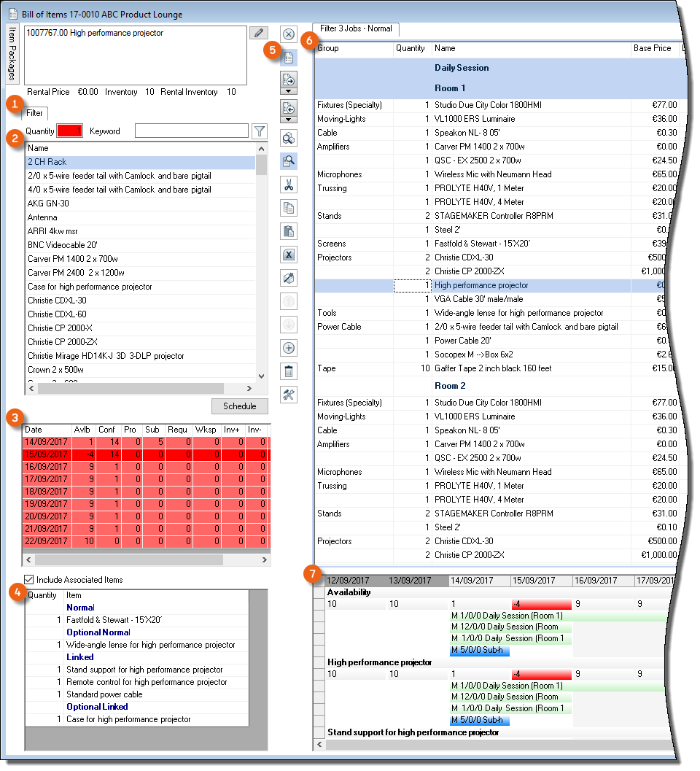
Task: Open the Item Packages vertical tab
Action: [12, 56]
